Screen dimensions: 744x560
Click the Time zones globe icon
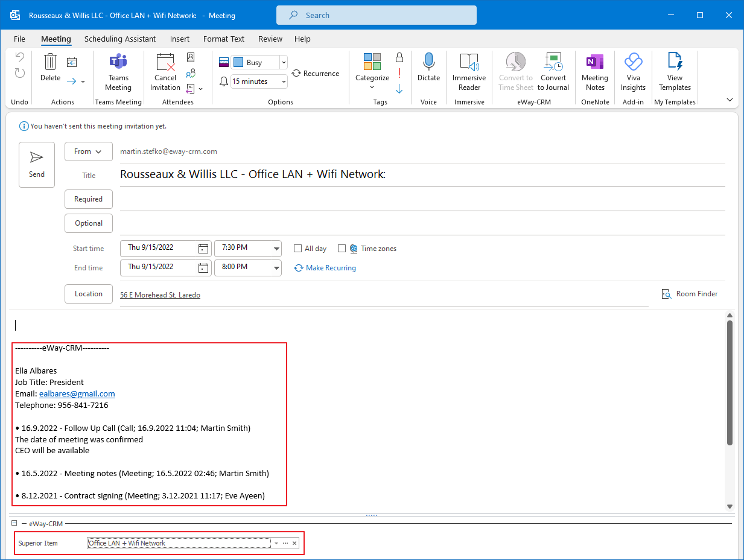point(354,249)
